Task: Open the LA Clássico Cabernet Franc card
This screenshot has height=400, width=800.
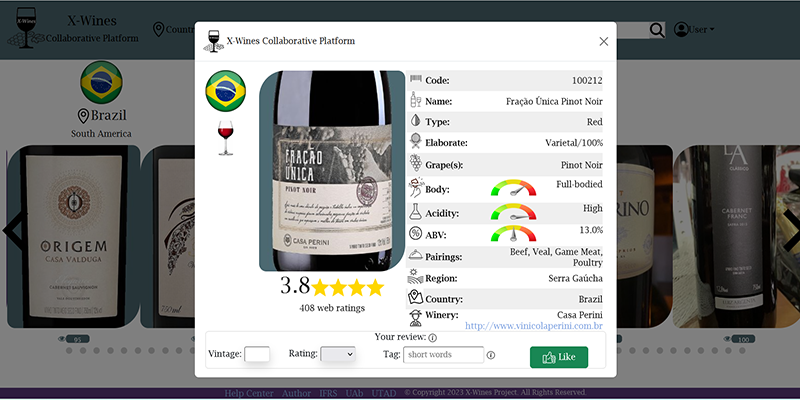Action: (736, 237)
